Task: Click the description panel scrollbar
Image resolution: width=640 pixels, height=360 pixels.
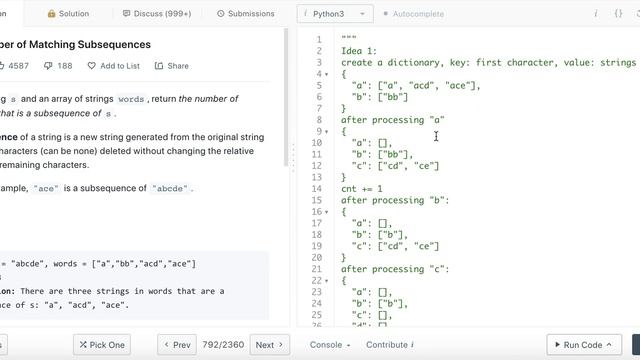Action: pos(286,97)
